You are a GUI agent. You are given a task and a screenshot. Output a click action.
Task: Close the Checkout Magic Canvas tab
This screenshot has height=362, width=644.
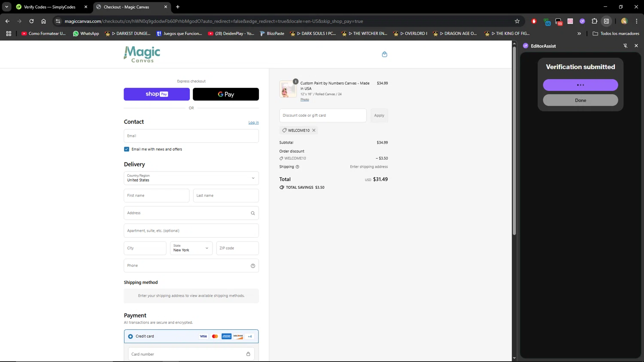pos(166,7)
